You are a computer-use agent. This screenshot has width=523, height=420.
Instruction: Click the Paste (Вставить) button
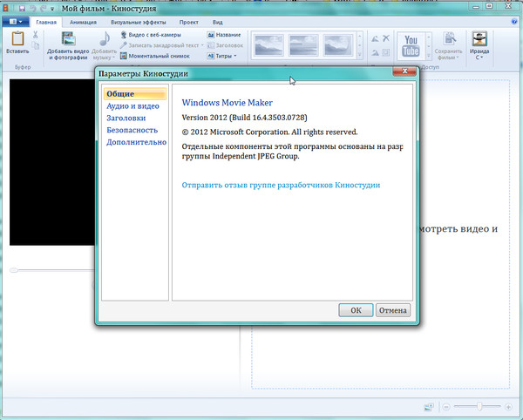coord(17,43)
